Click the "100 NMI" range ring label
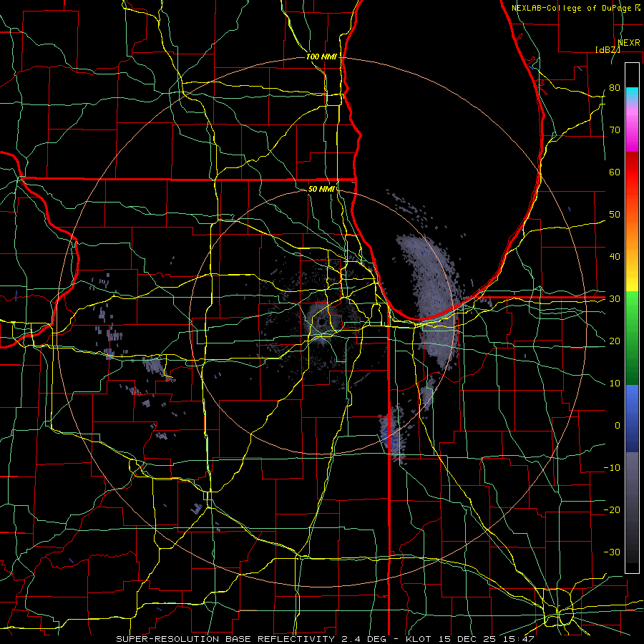 click(x=321, y=57)
